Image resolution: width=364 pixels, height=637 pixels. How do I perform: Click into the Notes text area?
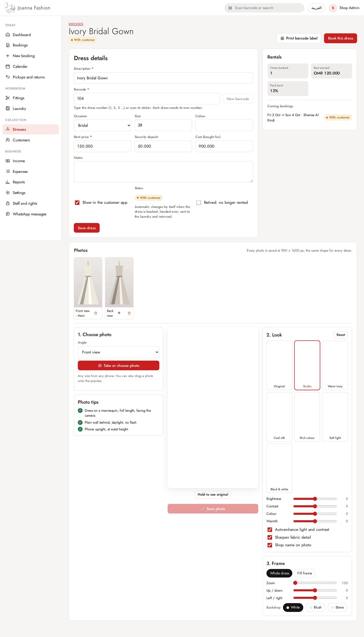tap(163, 172)
